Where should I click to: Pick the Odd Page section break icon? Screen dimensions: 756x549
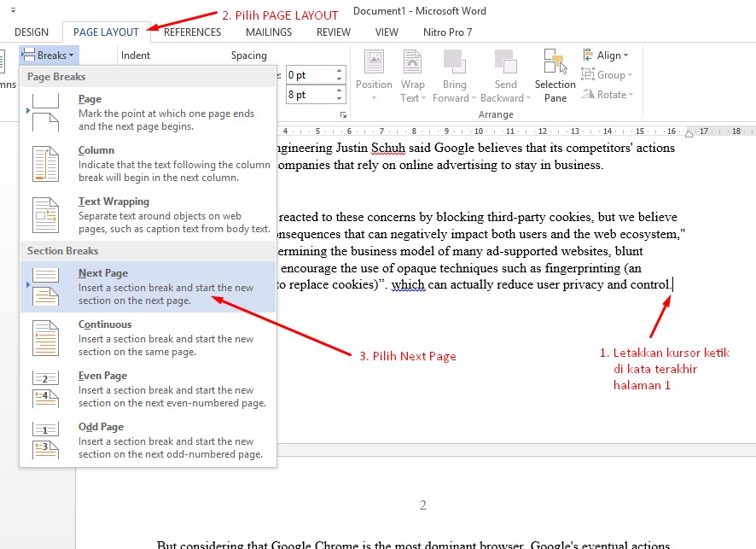pos(45,440)
